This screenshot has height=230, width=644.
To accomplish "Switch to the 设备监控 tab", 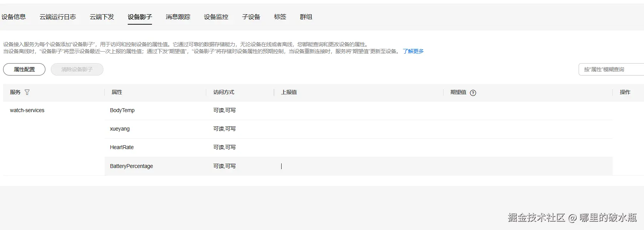I will pos(216,17).
